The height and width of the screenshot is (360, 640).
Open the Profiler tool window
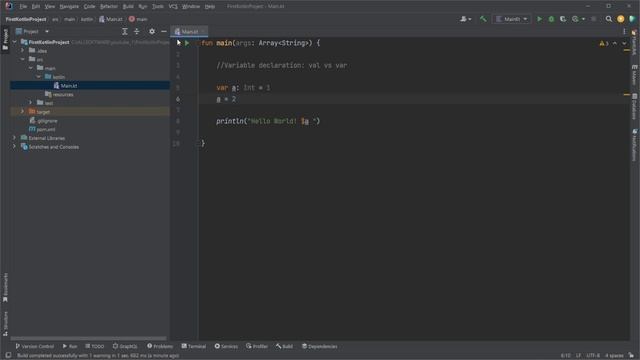click(257, 346)
